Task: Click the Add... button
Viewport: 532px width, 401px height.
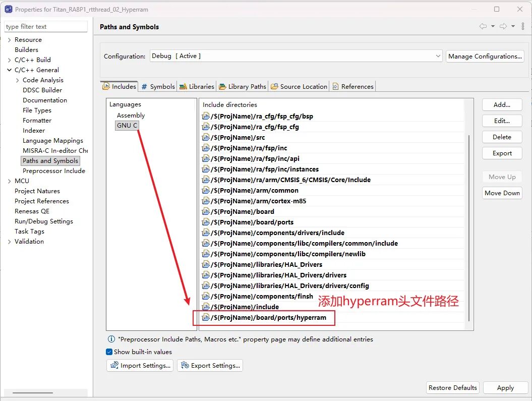Action: [x=502, y=105]
